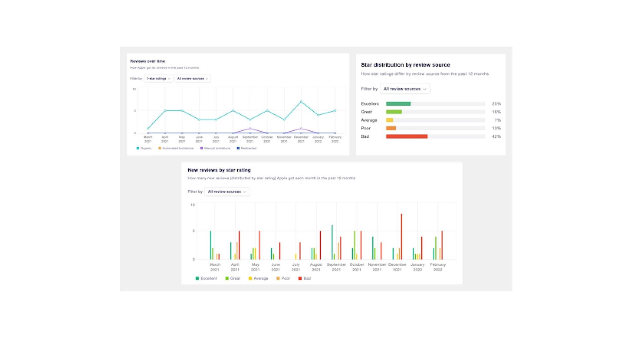This screenshot has width=644, height=338.
Task: Click the December 2021 peak on organic line
Action: point(301,101)
